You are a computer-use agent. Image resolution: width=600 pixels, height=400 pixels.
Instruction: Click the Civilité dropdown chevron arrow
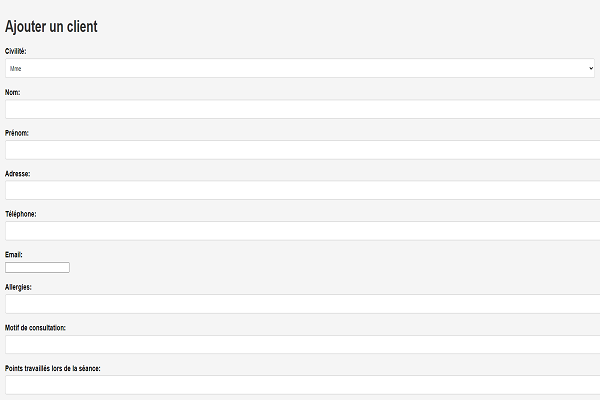pos(590,68)
